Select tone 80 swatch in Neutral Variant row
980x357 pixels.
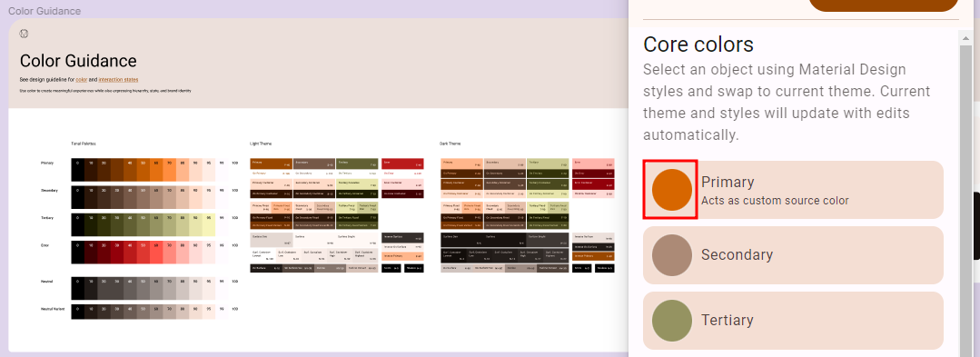183,312
